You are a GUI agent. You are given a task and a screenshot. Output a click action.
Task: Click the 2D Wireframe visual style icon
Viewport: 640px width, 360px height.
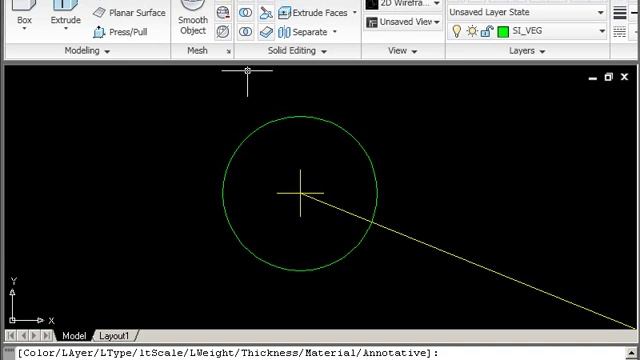pyautogui.click(x=372, y=4)
